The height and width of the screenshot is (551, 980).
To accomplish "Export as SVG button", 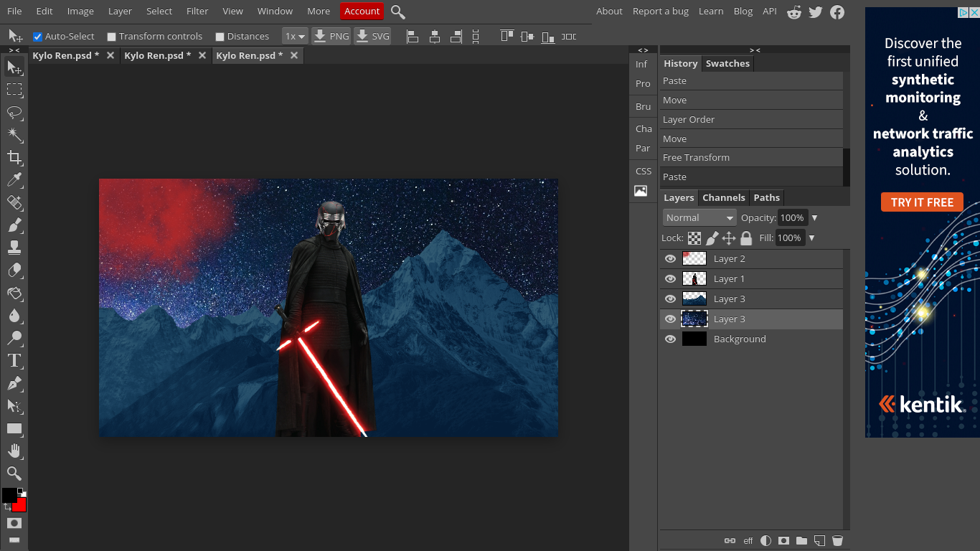I will (372, 36).
